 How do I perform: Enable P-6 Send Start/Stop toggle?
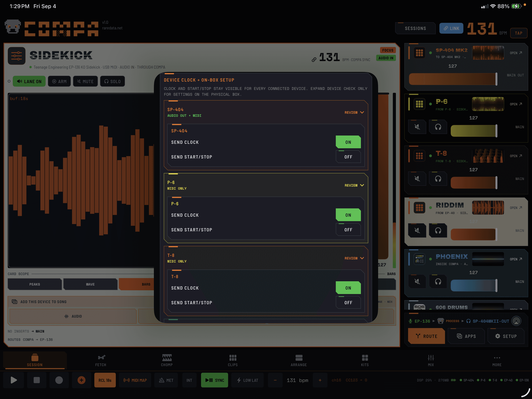coord(348,230)
